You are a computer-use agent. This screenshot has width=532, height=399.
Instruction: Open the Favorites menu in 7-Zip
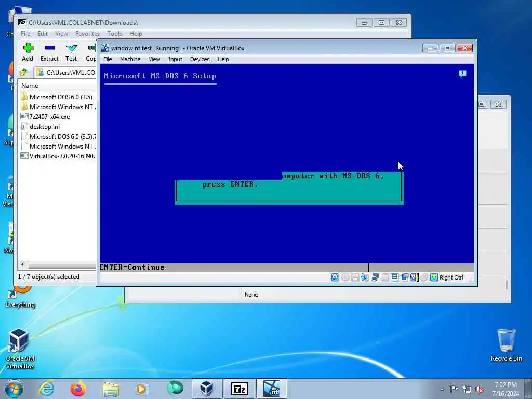click(x=87, y=34)
